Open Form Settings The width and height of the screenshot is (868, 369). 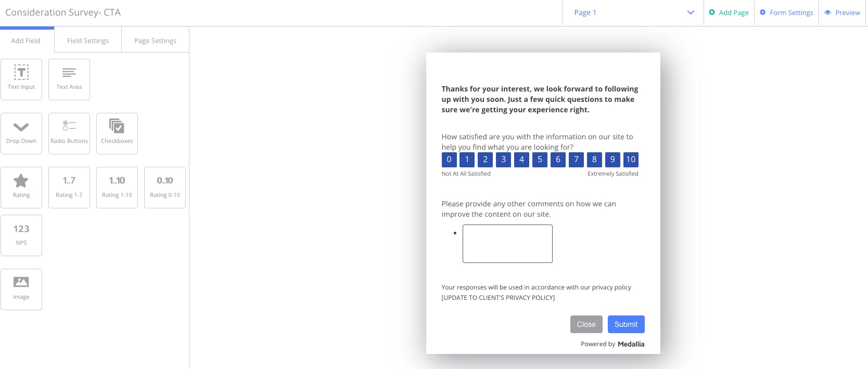point(786,12)
